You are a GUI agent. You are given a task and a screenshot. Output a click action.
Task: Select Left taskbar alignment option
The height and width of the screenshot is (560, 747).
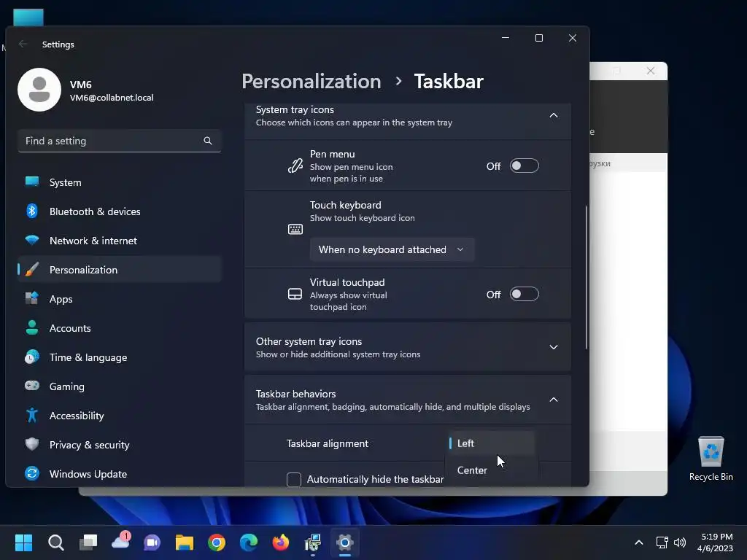[491, 443]
